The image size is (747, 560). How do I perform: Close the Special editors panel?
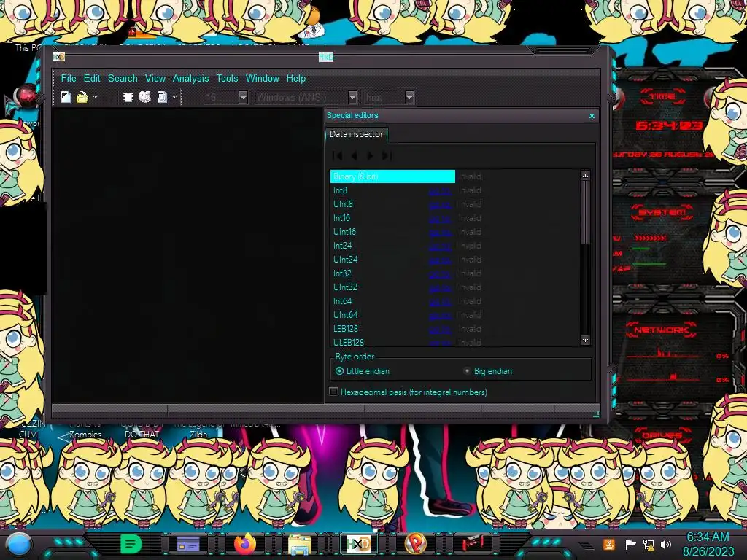pos(592,116)
